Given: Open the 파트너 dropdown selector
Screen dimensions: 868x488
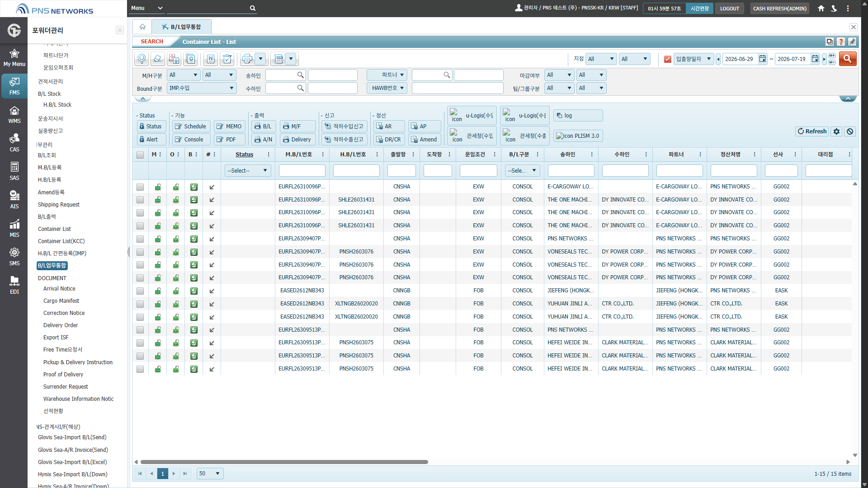Looking at the screenshot, I should click(x=387, y=75).
